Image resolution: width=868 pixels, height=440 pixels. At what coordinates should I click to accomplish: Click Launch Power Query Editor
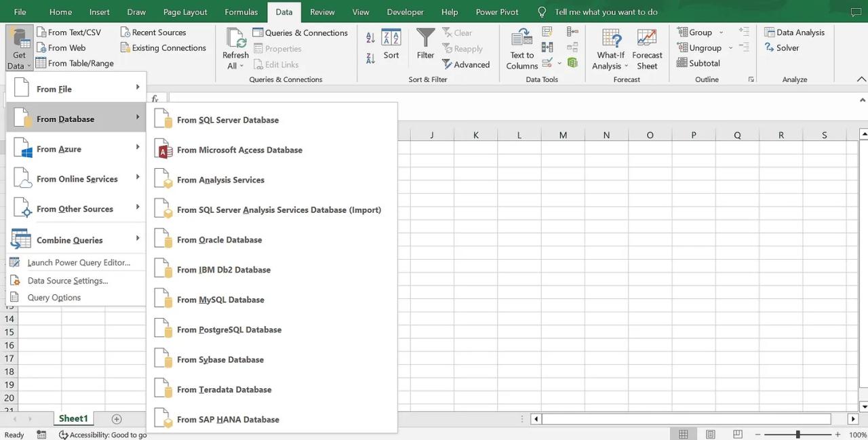(78, 262)
